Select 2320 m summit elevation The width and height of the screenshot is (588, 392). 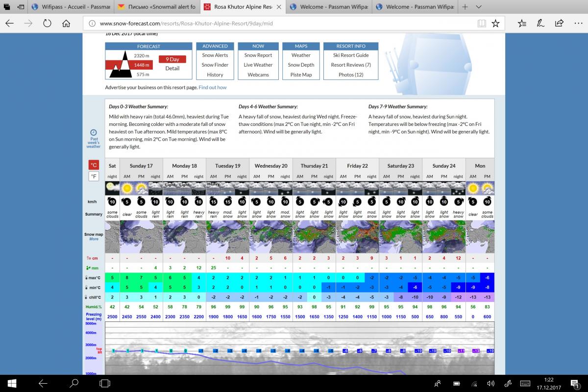pos(142,56)
